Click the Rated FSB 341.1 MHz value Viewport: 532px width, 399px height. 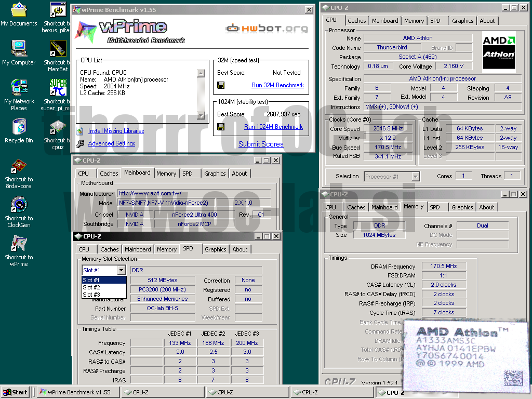click(x=388, y=156)
